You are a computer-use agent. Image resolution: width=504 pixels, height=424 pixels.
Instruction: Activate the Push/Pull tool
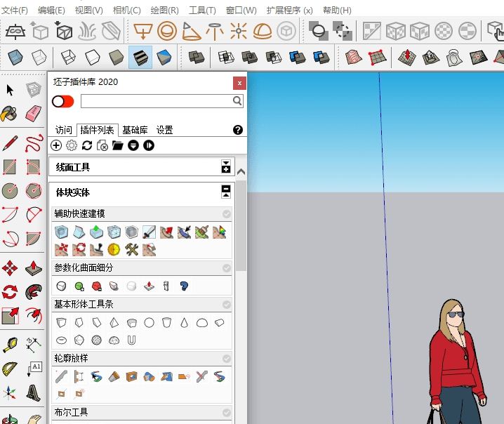33,268
